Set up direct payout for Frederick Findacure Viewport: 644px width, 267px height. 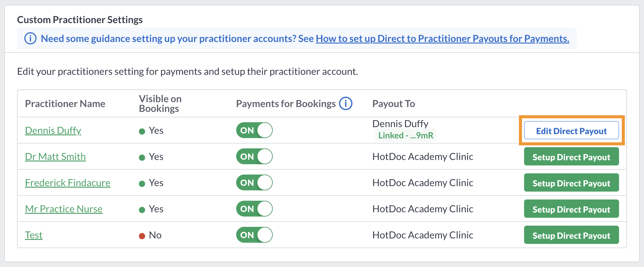coord(572,183)
